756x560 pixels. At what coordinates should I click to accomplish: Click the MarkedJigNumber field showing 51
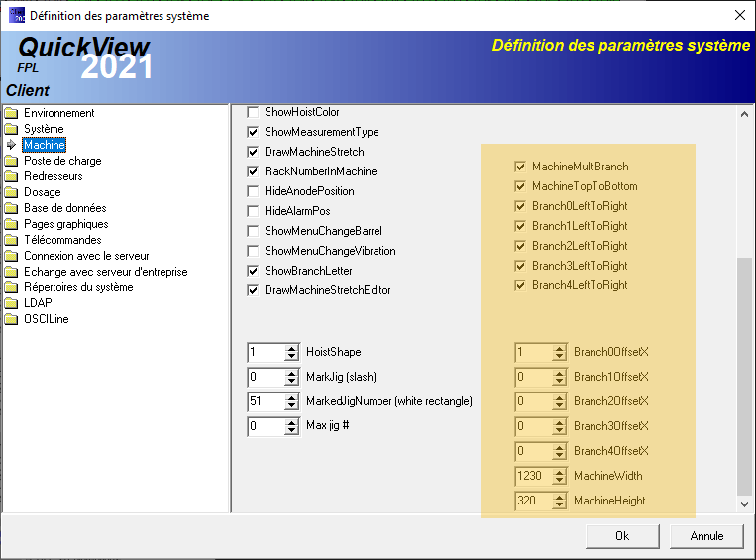click(x=266, y=401)
